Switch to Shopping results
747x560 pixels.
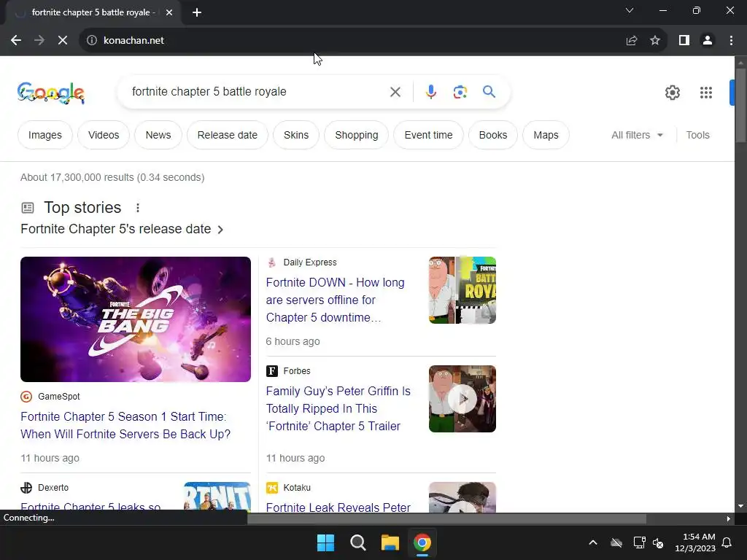pos(356,135)
